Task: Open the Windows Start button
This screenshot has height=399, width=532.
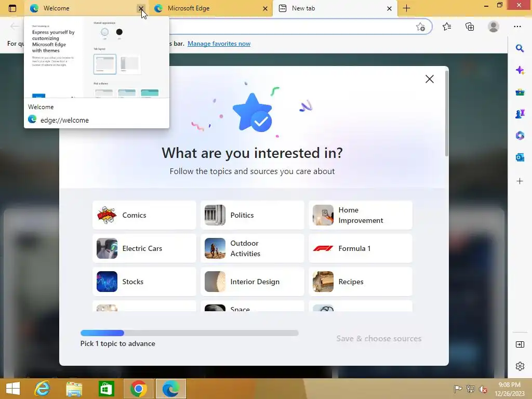Action: pyautogui.click(x=13, y=389)
